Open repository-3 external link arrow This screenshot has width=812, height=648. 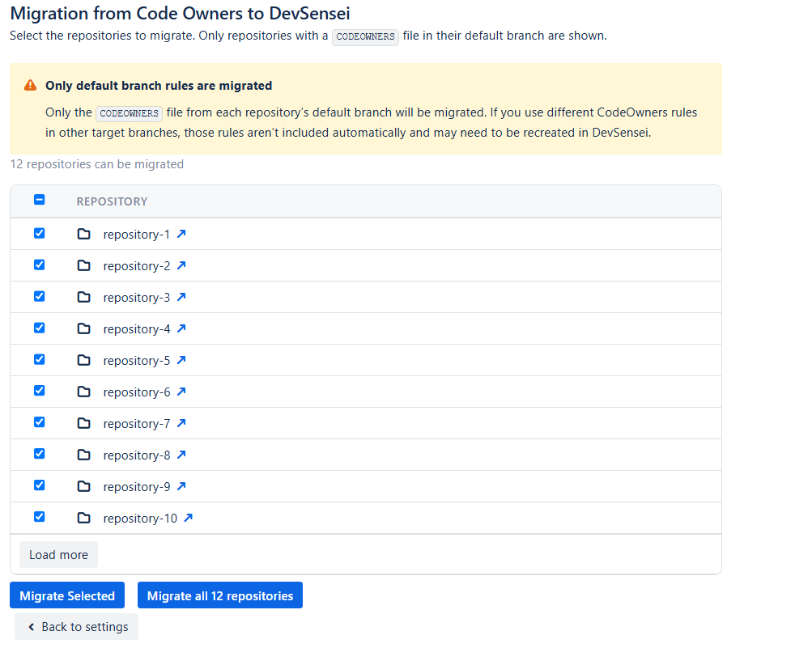tap(181, 297)
